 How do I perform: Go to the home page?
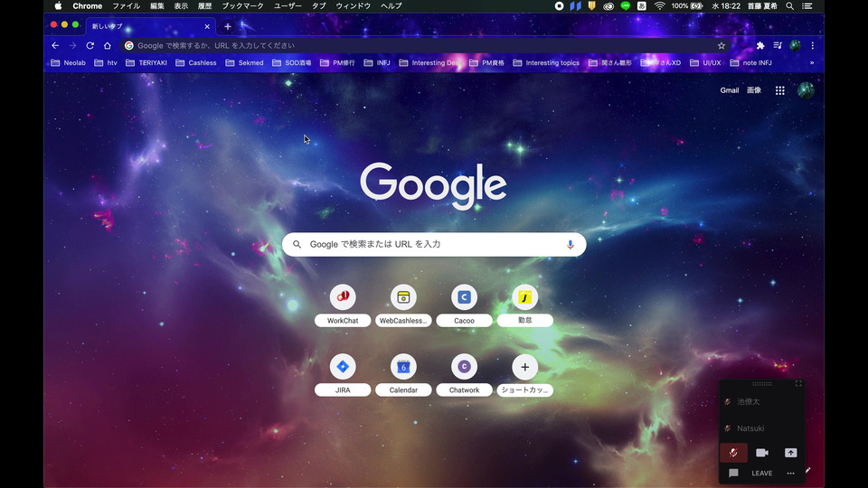(108, 46)
